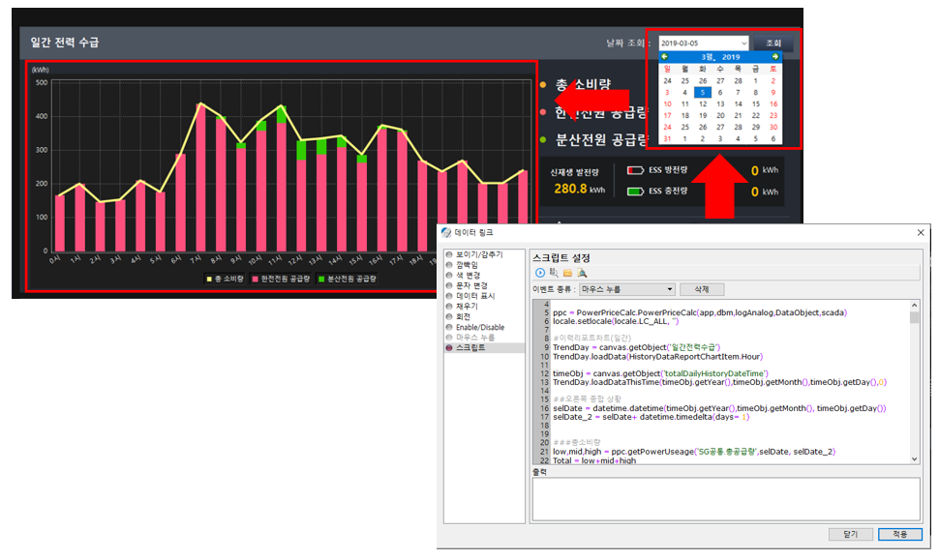
Task: Click script line 5 ppc assignment
Action: click(x=700, y=313)
